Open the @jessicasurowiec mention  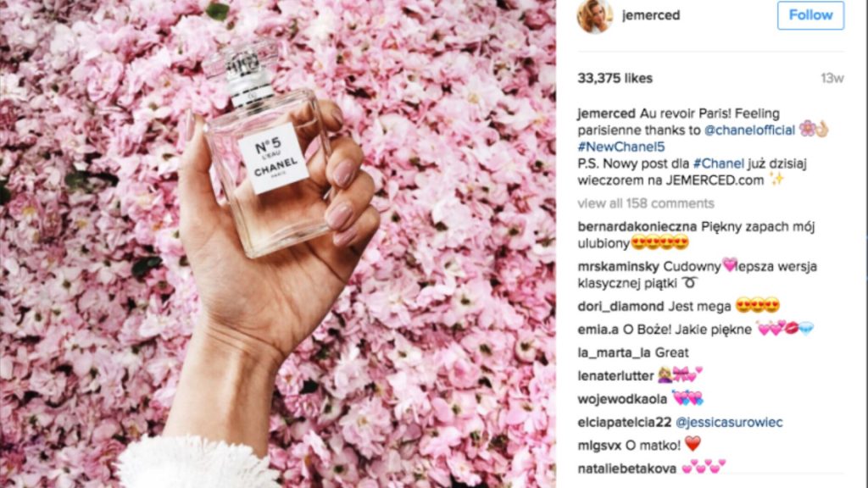pyautogui.click(x=729, y=422)
